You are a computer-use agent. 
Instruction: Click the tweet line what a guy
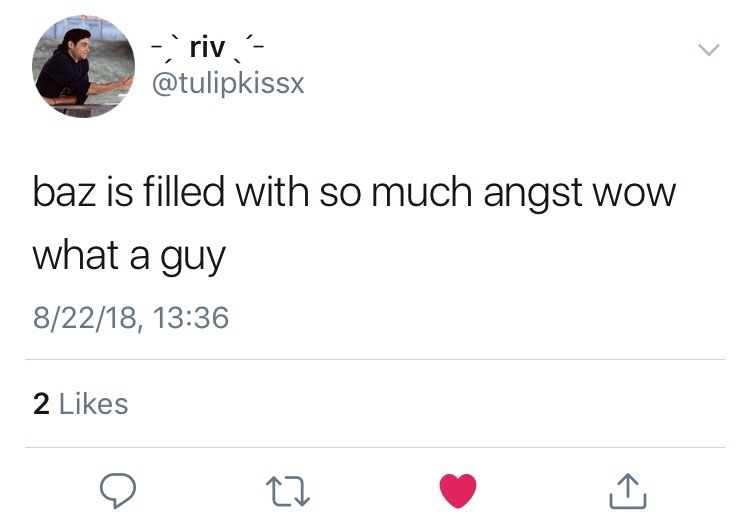pos(129,257)
